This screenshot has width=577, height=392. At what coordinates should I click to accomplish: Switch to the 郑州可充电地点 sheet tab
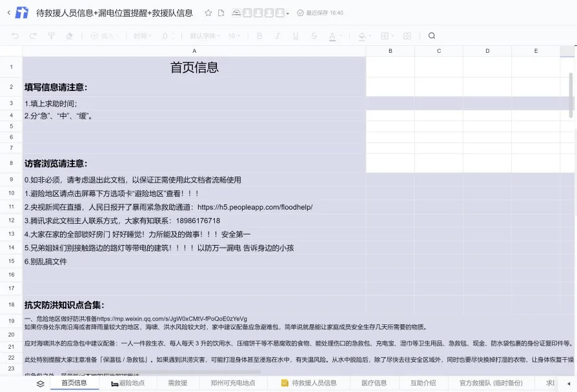click(233, 383)
